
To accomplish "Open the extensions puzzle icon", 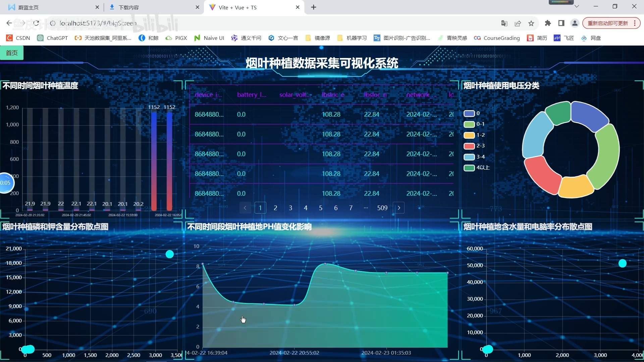I will [x=548, y=23].
